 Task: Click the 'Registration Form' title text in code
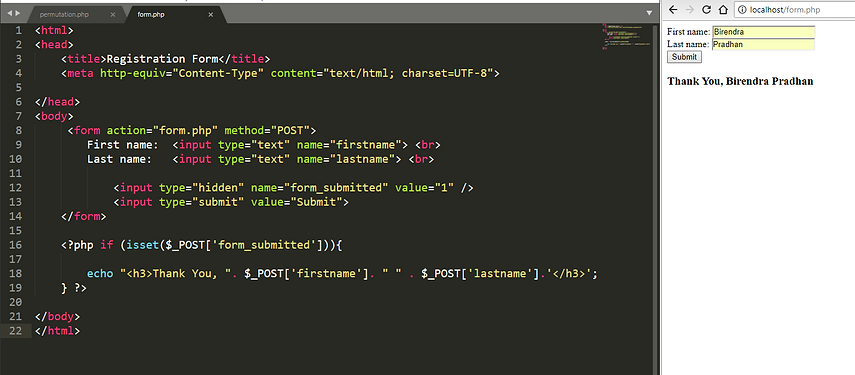[162, 59]
